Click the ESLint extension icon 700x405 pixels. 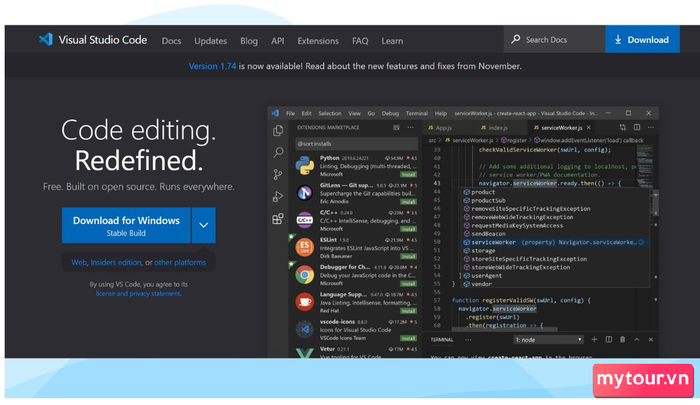304,247
